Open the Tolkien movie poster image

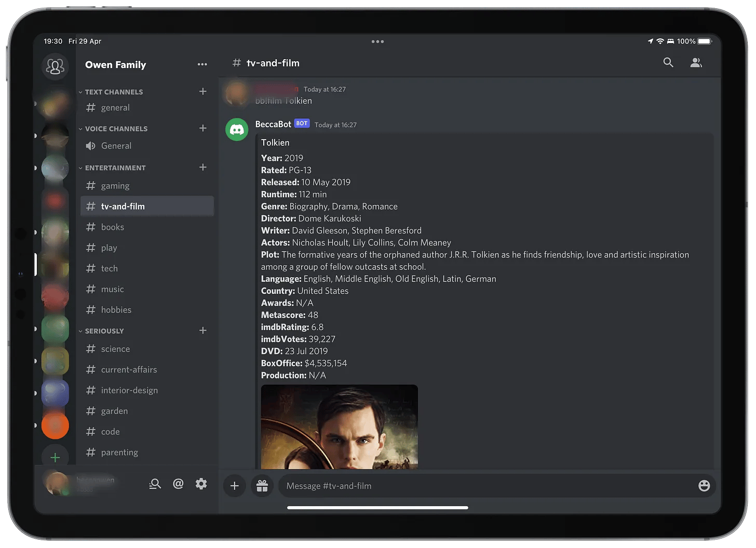coord(339,427)
